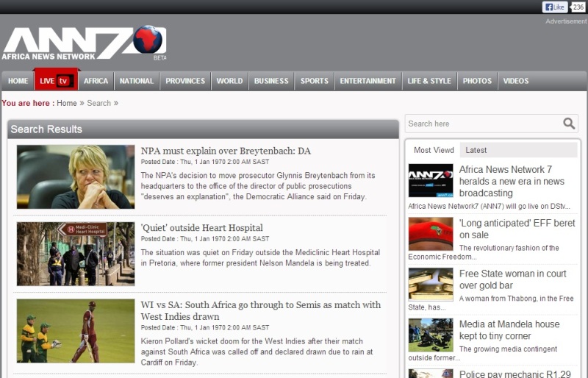Open 'NPA must explain over Breytenbach: DA' headline
This screenshot has width=588, height=378.
pos(226,151)
